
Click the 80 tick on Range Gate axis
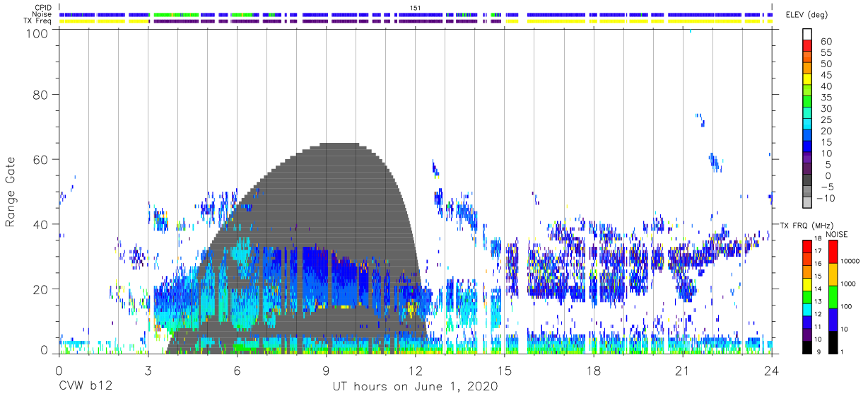(x=41, y=94)
